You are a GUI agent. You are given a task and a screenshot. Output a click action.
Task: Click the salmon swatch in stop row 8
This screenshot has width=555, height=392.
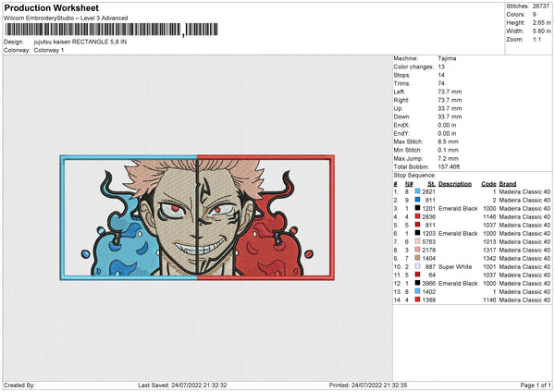pyautogui.click(x=418, y=250)
